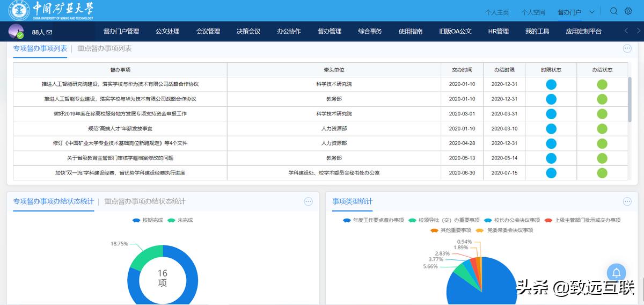
Task: Click blue 时限状态 dot for 教务部 2020-12-31 row
Action: 551,99
